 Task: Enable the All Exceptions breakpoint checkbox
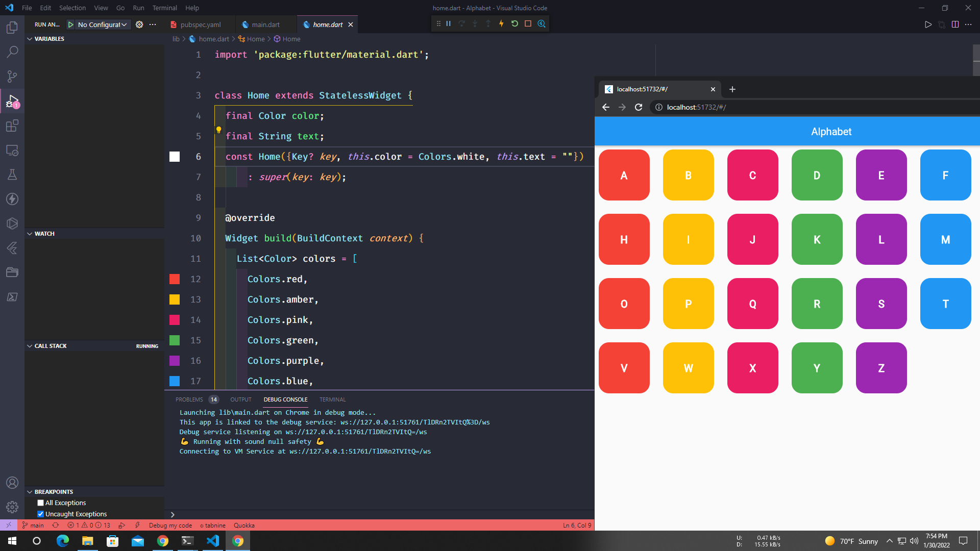[x=41, y=503]
